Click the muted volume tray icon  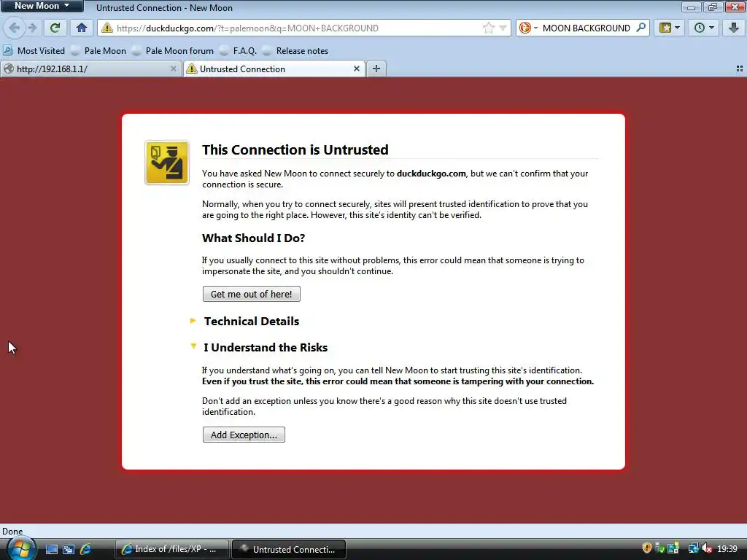[x=707, y=548]
